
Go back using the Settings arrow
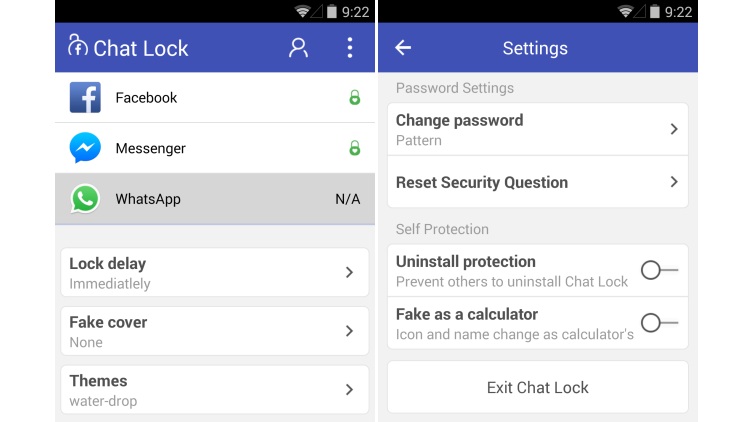[x=403, y=48]
